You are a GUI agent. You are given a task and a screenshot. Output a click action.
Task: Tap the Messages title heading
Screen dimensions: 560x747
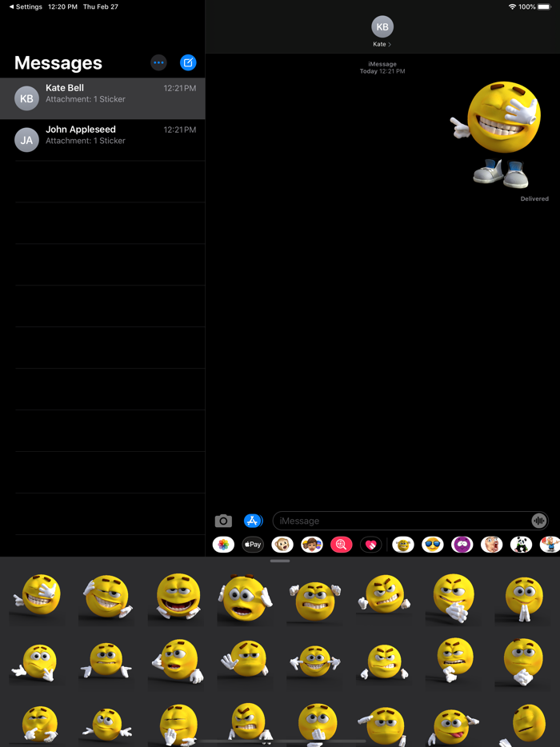(58, 62)
